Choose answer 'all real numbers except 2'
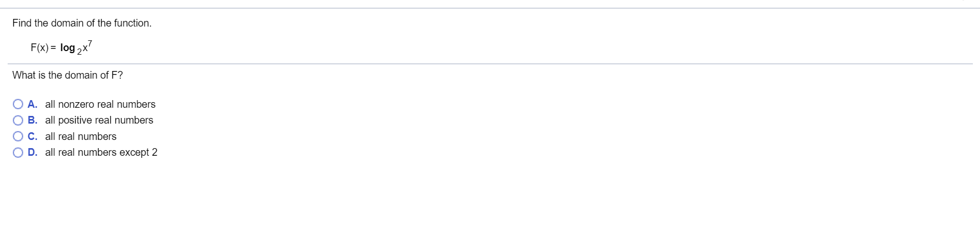Image resolution: width=980 pixels, height=238 pixels. [101, 152]
